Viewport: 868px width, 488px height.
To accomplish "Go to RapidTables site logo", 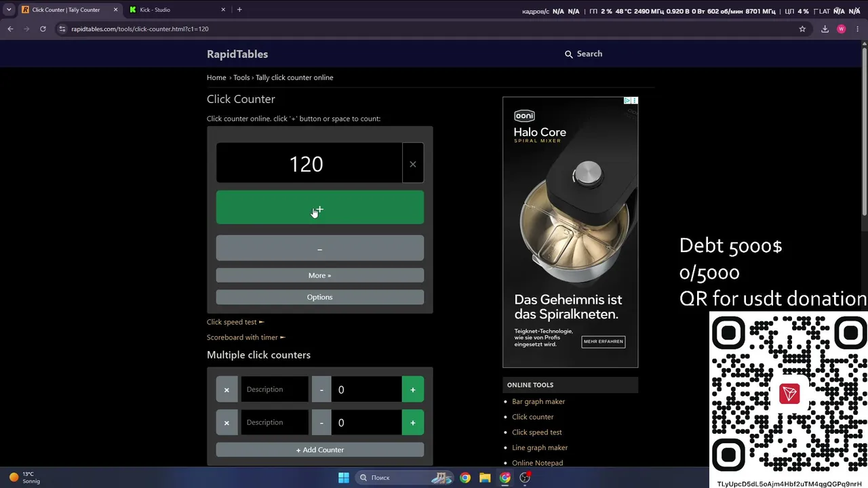I will (x=237, y=54).
